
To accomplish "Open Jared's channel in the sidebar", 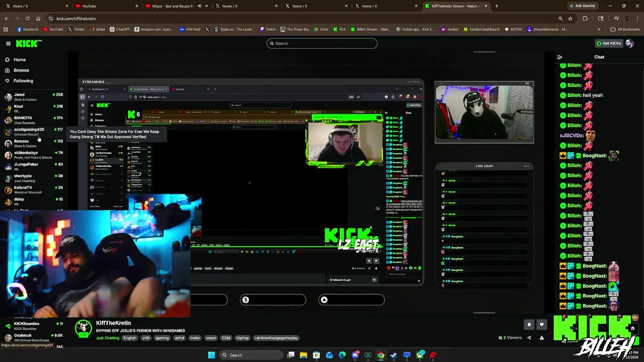I will pos(33,97).
